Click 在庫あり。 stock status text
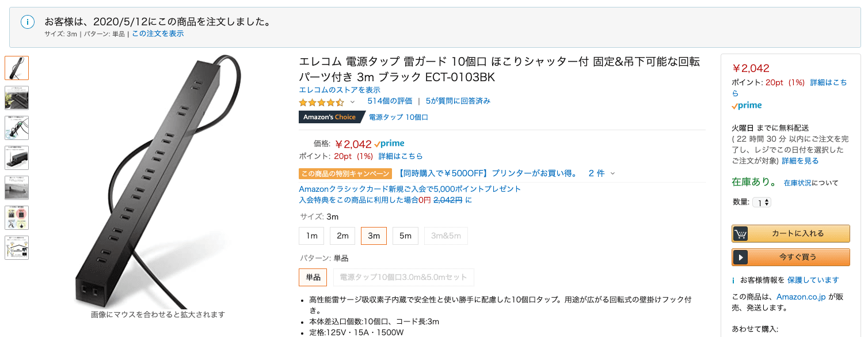The width and height of the screenshot is (868, 337). tap(755, 182)
